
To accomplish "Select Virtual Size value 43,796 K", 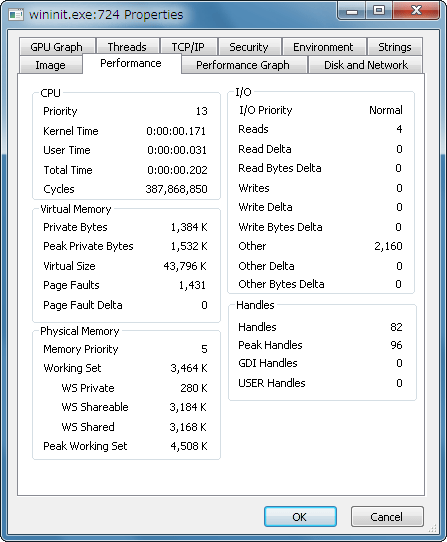I will (x=185, y=266).
